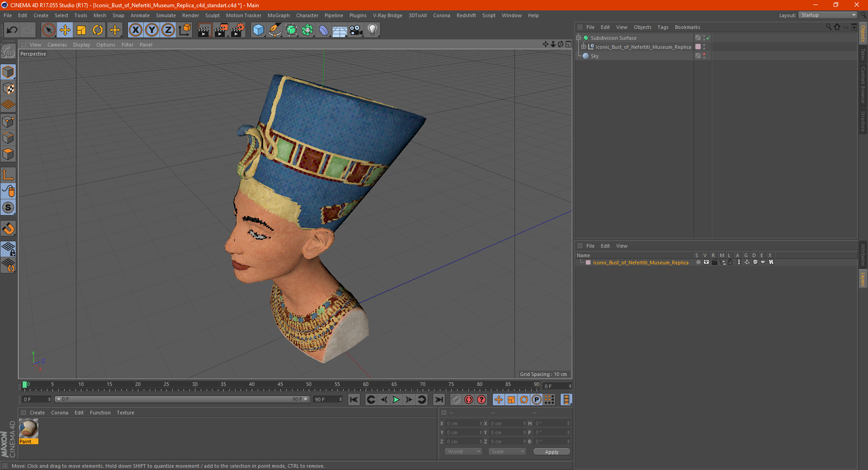Add a Cube primitive object
Screen dimensions: 868x470
258,30
